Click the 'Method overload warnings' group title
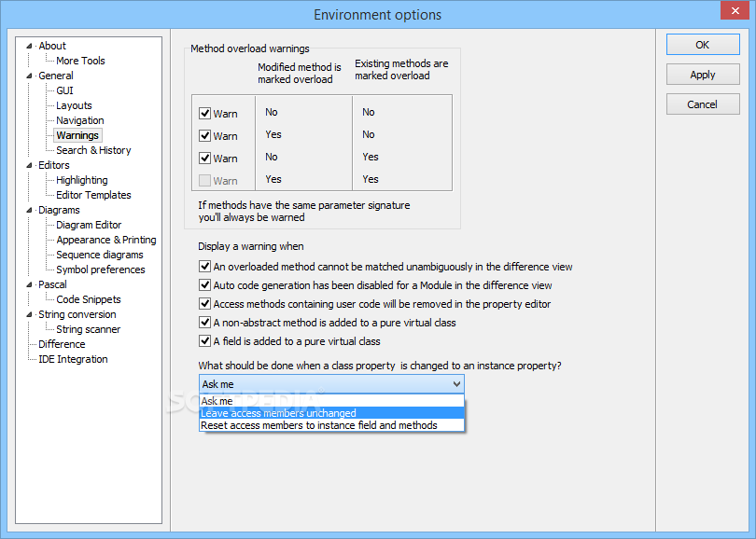Viewport: 756px width, 539px height. pos(250,48)
